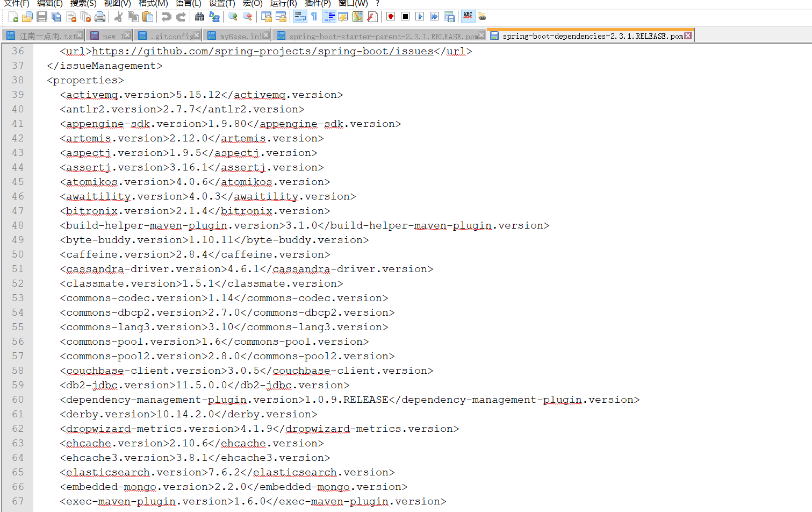812x512 pixels.
Task: Open the 文件(F) menu
Action: [x=17, y=4]
